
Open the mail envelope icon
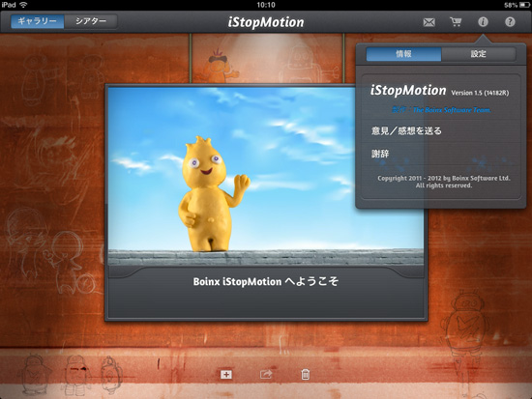click(x=429, y=22)
